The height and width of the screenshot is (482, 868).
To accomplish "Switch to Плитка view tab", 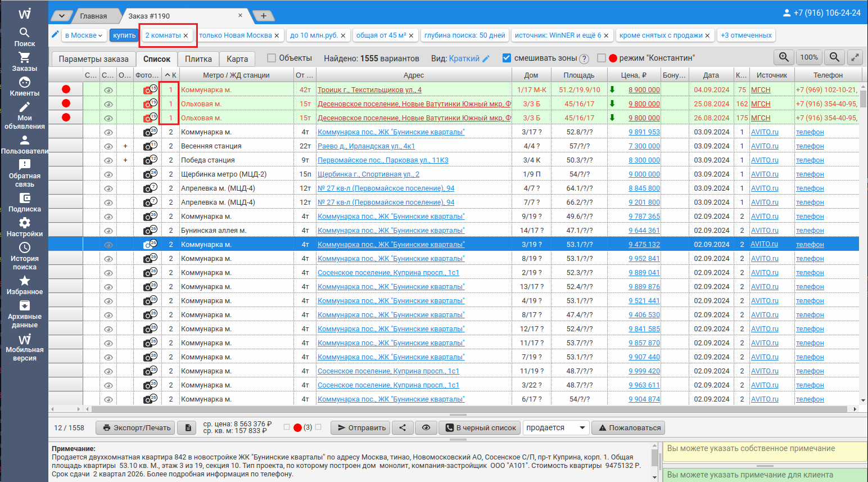I will click(198, 58).
